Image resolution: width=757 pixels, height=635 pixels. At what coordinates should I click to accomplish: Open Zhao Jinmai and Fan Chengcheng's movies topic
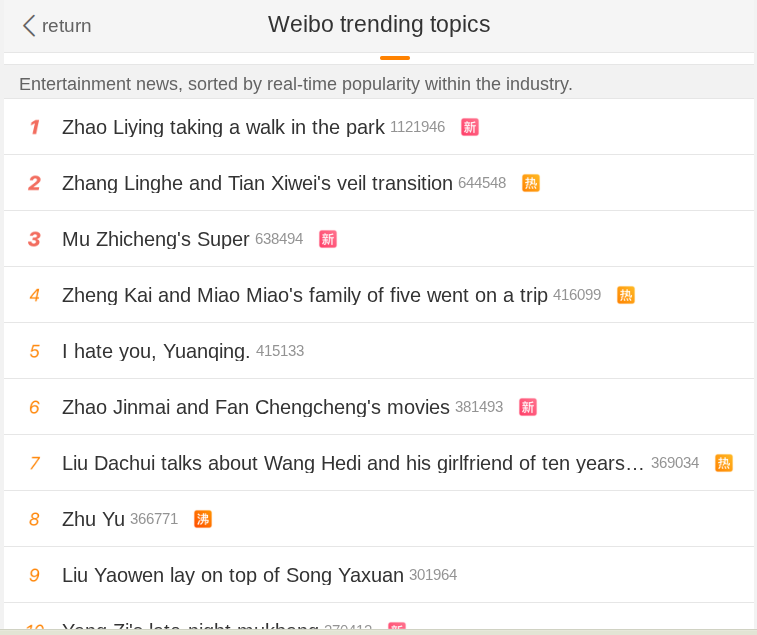point(256,407)
